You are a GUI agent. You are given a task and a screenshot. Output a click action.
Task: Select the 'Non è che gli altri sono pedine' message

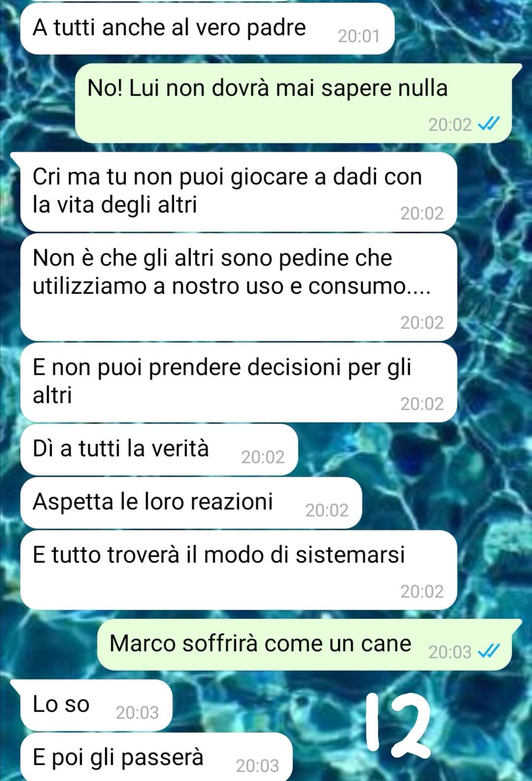coord(239,287)
